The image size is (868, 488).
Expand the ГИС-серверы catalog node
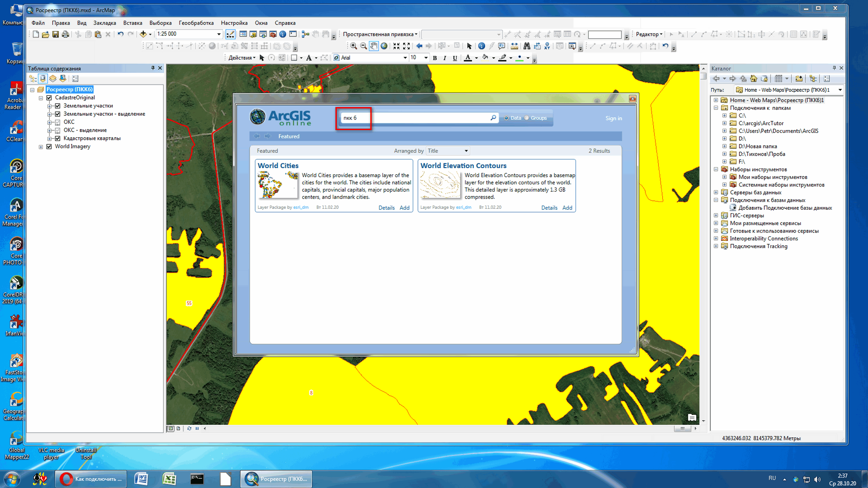point(716,216)
